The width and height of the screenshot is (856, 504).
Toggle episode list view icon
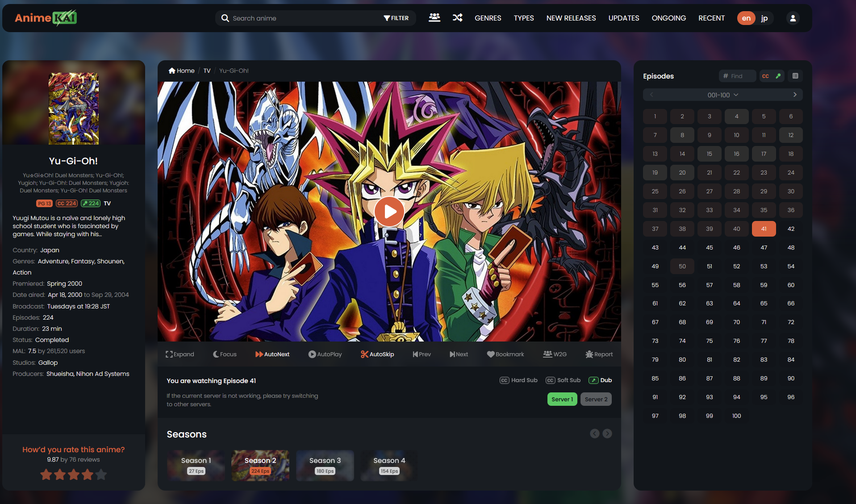click(x=795, y=76)
